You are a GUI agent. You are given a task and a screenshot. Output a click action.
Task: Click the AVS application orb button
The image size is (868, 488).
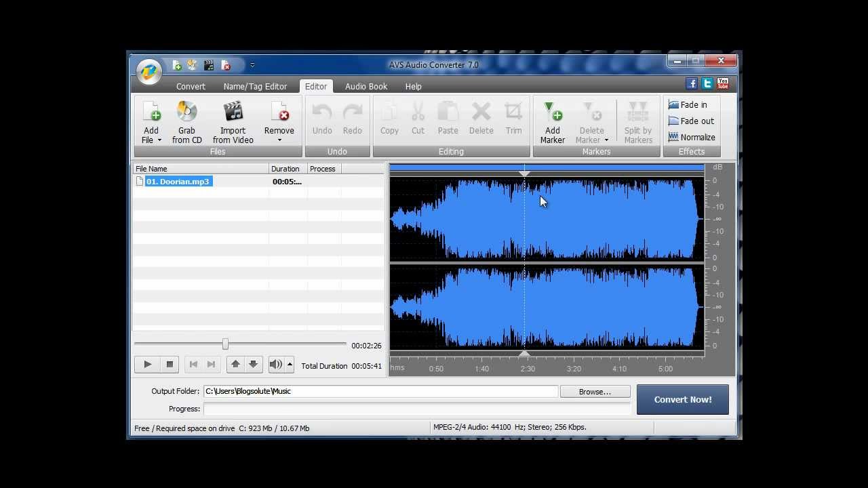point(149,71)
